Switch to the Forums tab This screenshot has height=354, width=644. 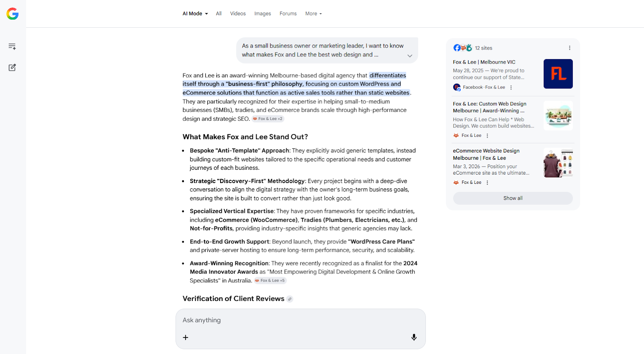288,14
